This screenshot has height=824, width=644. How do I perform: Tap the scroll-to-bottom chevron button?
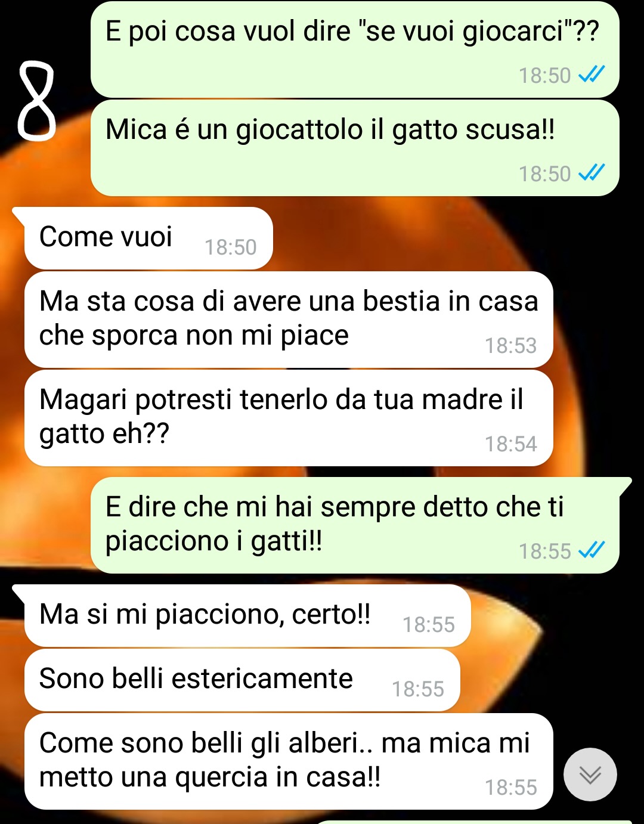(x=590, y=775)
